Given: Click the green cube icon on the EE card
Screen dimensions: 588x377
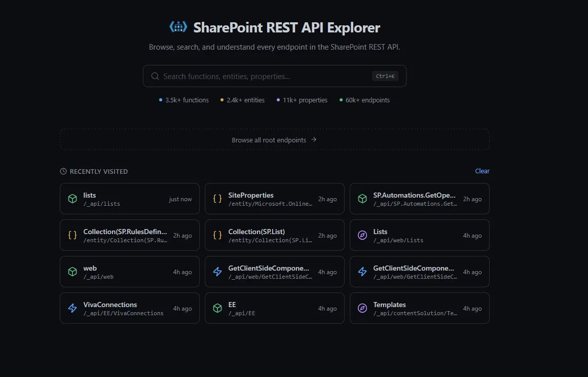Looking at the screenshot, I should coord(217,308).
